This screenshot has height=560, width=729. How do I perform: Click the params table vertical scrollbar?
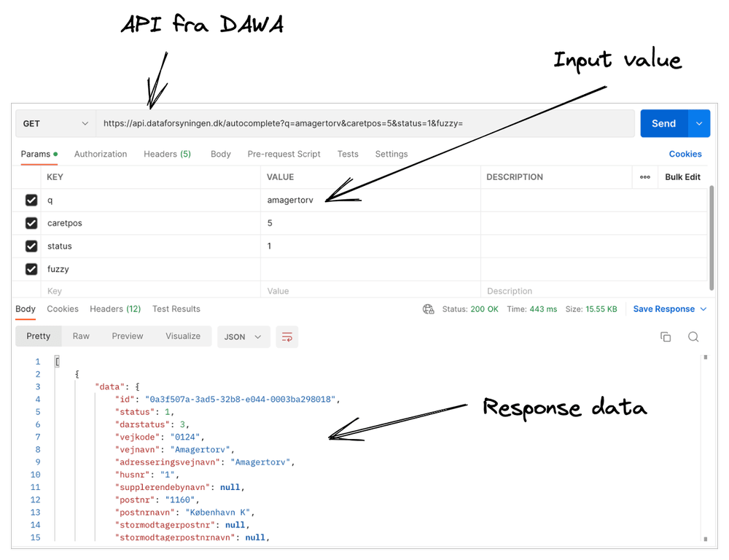click(712, 238)
